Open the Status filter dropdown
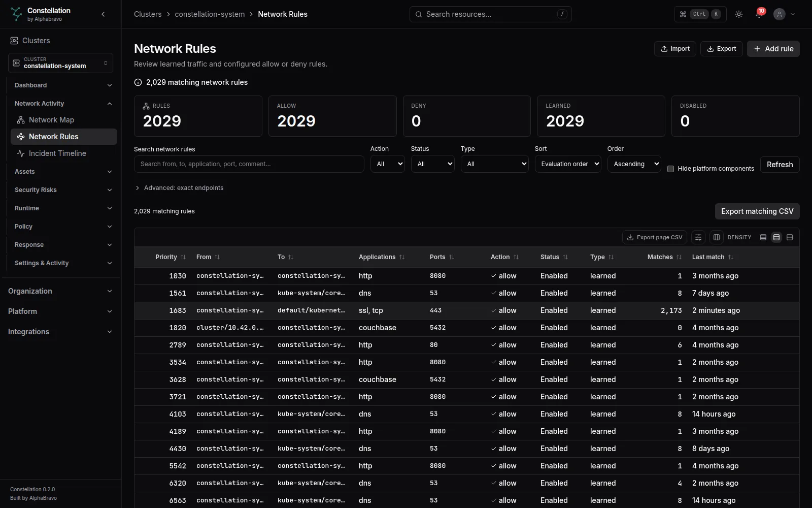The image size is (812, 508). (x=432, y=164)
